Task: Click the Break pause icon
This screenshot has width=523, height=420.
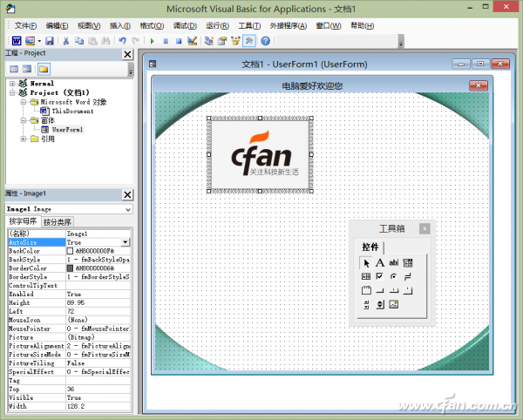Action: click(166, 41)
